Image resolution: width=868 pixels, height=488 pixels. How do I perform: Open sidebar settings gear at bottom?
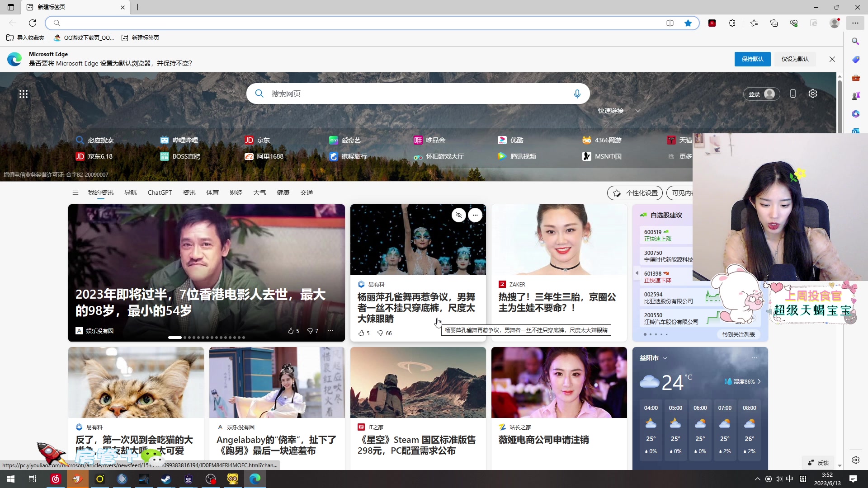(855, 460)
